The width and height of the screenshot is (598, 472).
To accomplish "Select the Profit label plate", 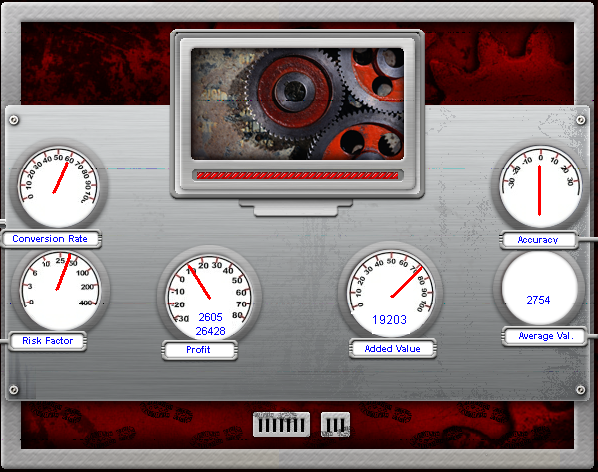I will [x=199, y=350].
